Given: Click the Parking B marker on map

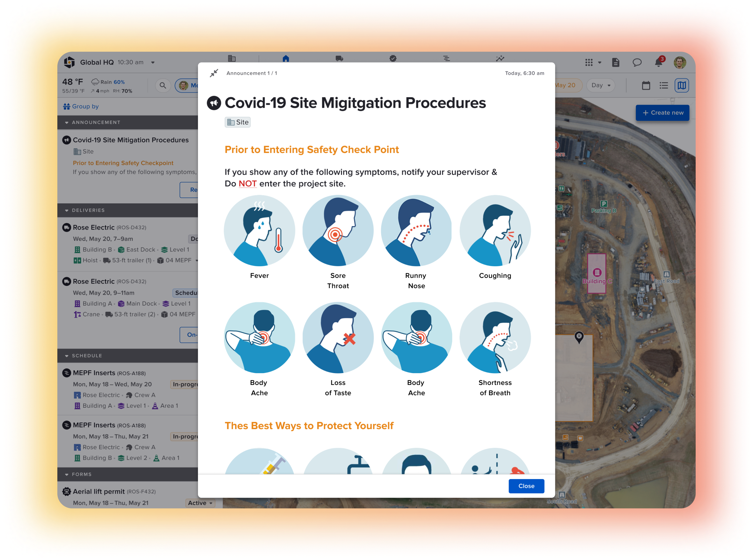Looking at the screenshot, I should [x=603, y=207].
